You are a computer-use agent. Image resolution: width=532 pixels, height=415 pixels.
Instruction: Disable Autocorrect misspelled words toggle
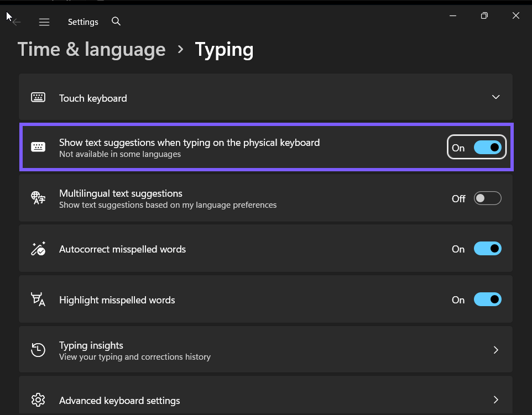coord(488,249)
